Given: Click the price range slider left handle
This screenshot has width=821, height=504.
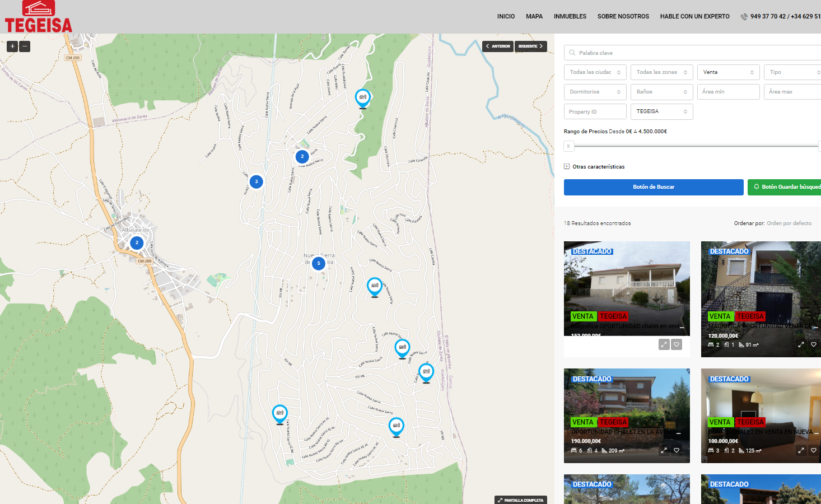Looking at the screenshot, I should click(568, 146).
